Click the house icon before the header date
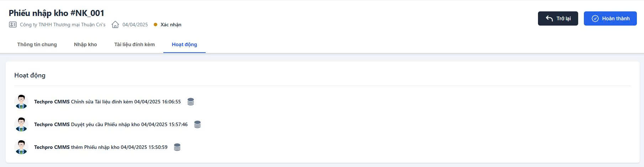 coord(115,25)
